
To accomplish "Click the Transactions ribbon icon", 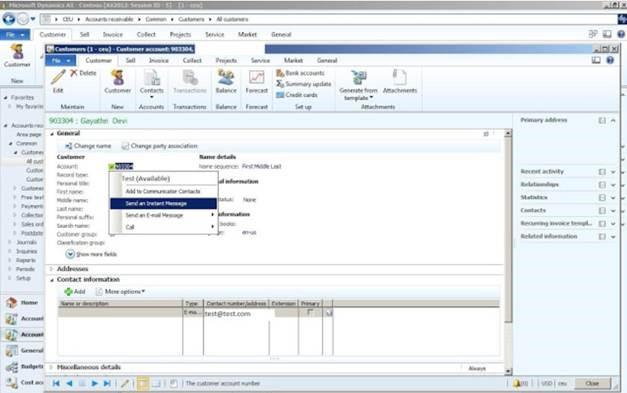I will (190, 78).
